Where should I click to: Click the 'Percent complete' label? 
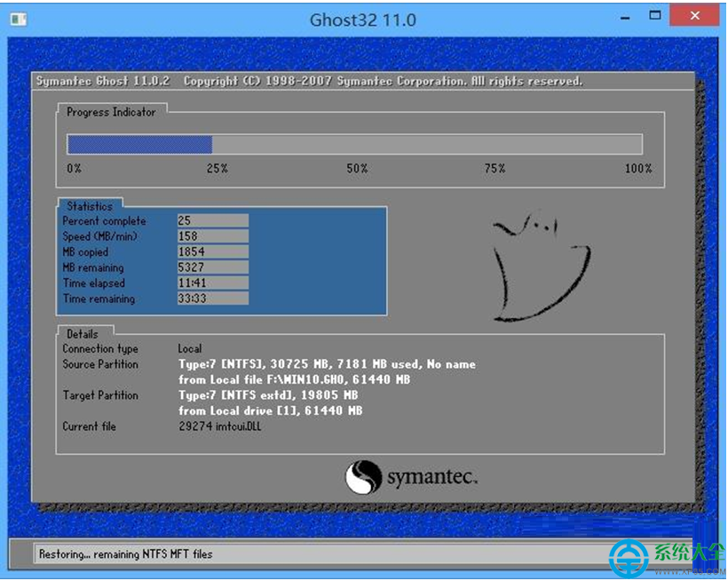(x=104, y=221)
